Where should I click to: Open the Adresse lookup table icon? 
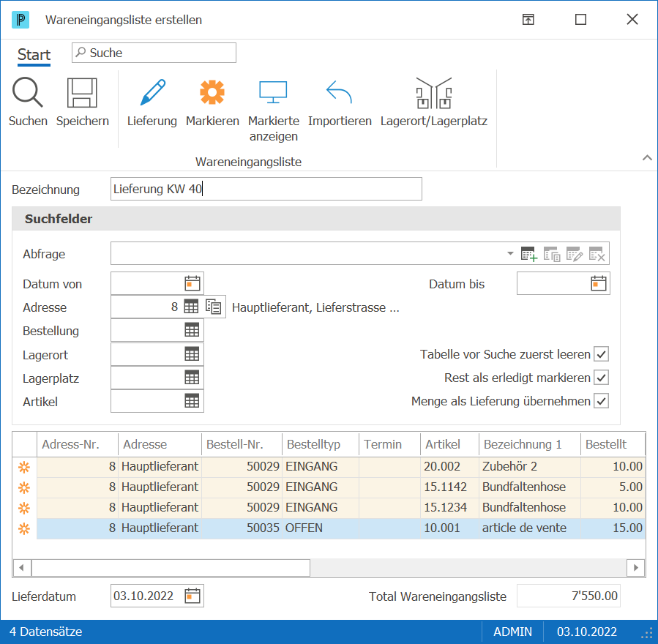191,307
